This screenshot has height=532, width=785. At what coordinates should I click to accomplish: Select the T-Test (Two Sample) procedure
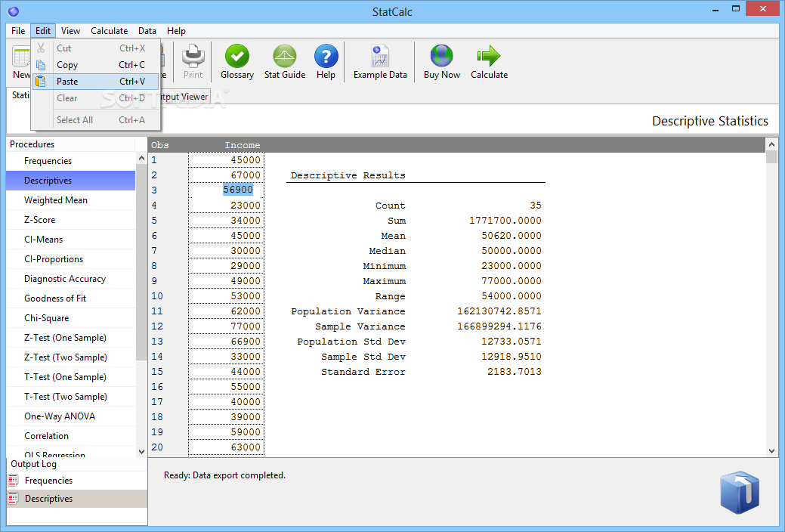click(x=70, y=396)
